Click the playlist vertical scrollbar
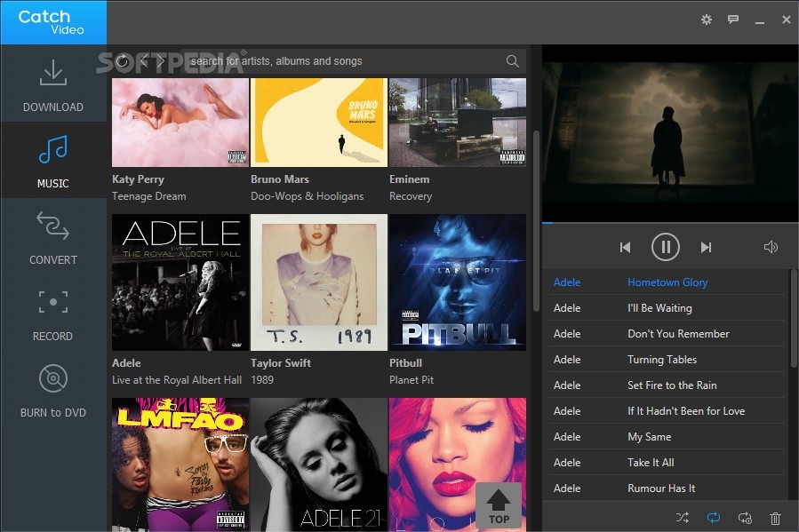The height and width of the screenshot is (532, 799). [x=794, y=318]
